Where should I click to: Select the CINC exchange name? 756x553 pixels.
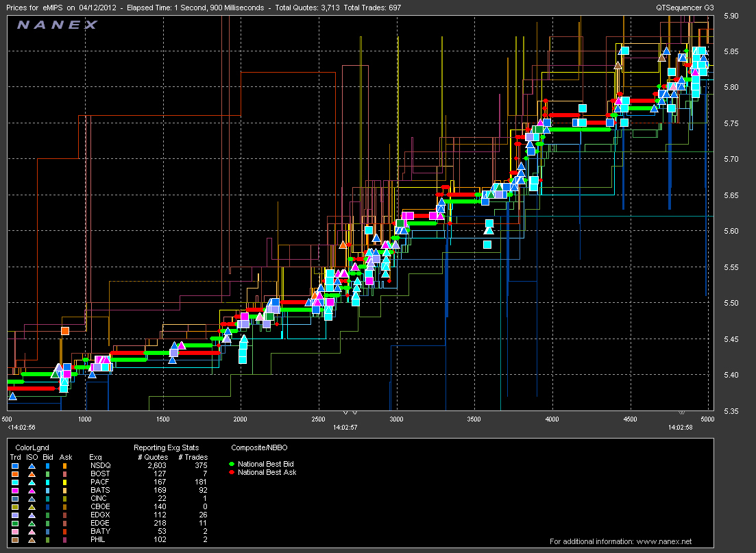99,498
